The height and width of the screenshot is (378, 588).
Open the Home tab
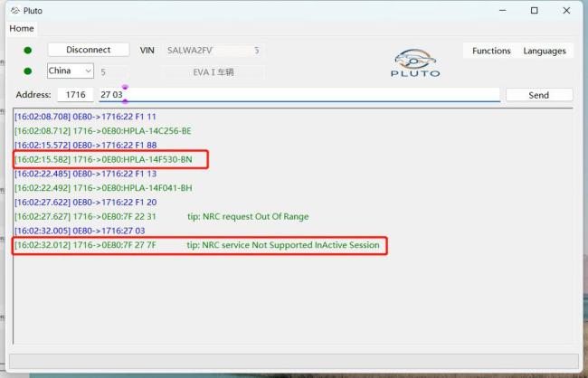pos(22,28)
